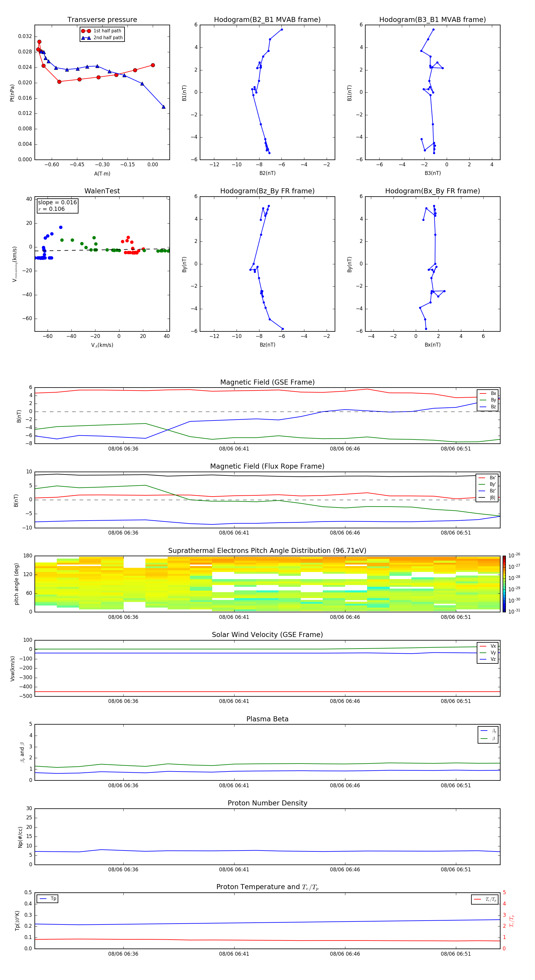Click the 'Pt(nPa)' axis label

[x=12, y=92]
